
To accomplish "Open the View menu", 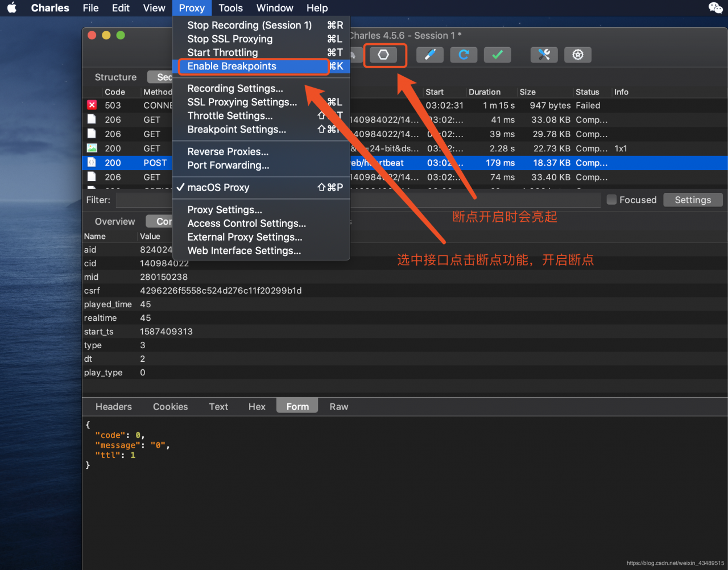I will [x=154, y=8].
